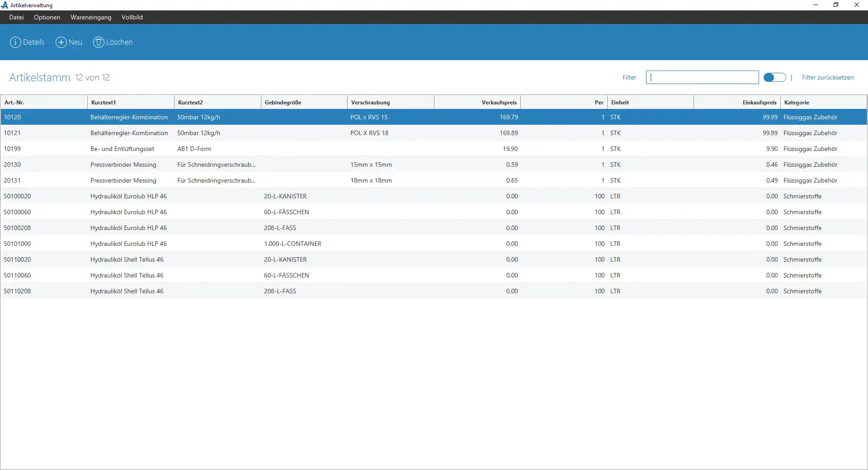The width and height of the screenshot is (868, 470).
Task: Click the Filter zurücksetzen link
Action: [x=828, y=77]
